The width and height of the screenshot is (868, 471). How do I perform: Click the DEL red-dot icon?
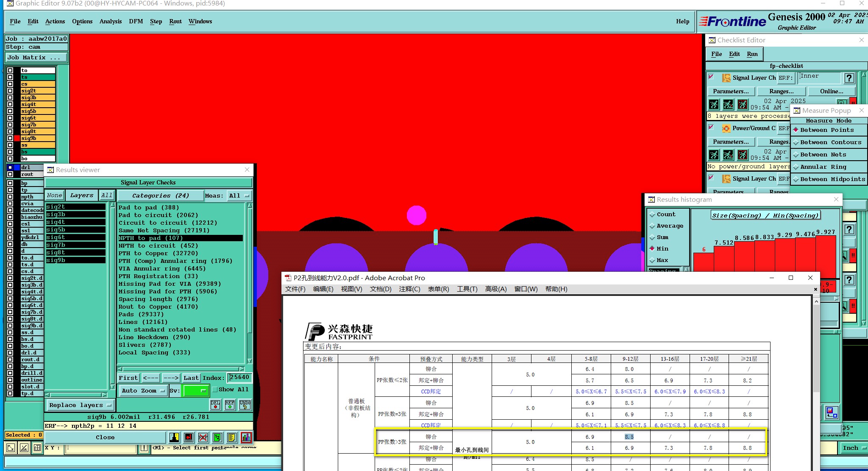click(x=215, y=405)
